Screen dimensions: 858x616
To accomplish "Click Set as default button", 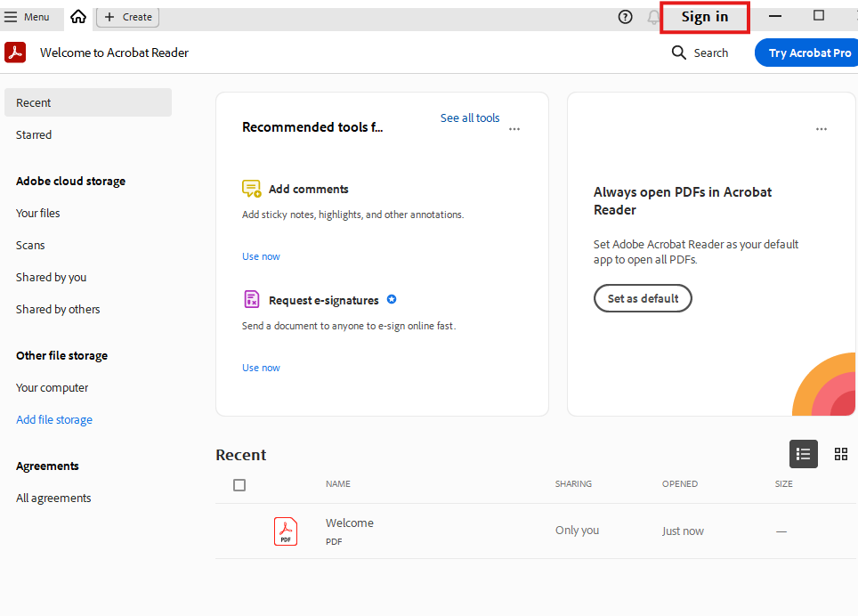I will (643, 298).
